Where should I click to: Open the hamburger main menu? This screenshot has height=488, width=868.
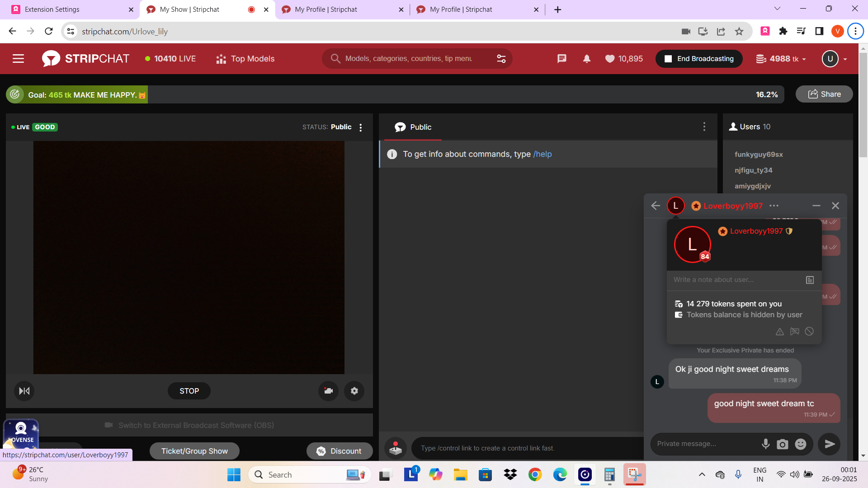18,59
